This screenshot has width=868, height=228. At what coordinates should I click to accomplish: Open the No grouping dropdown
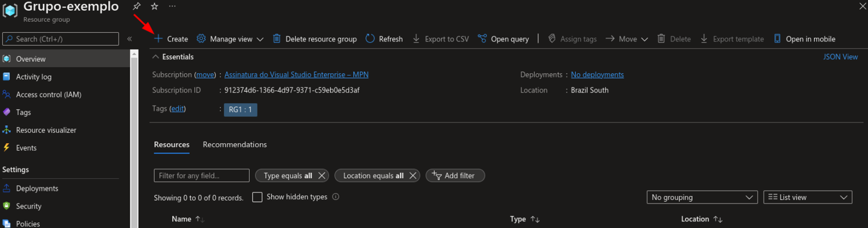point(702,197)
